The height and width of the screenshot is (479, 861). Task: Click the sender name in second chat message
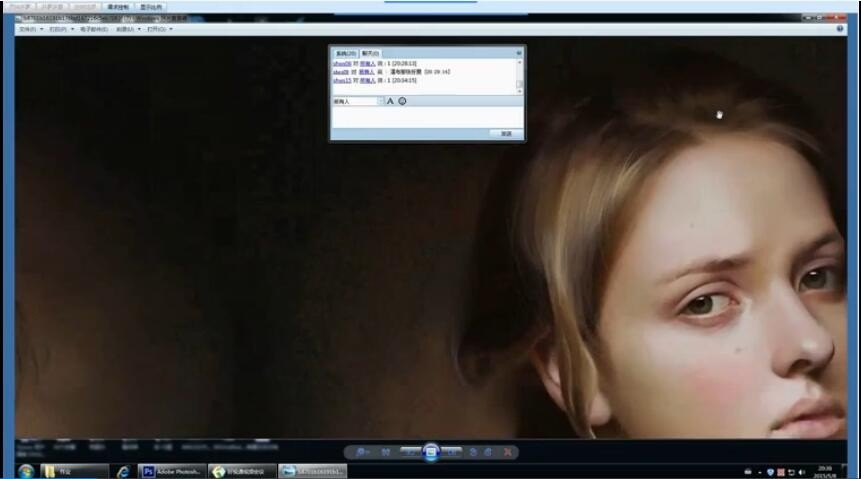coord(341,72)
